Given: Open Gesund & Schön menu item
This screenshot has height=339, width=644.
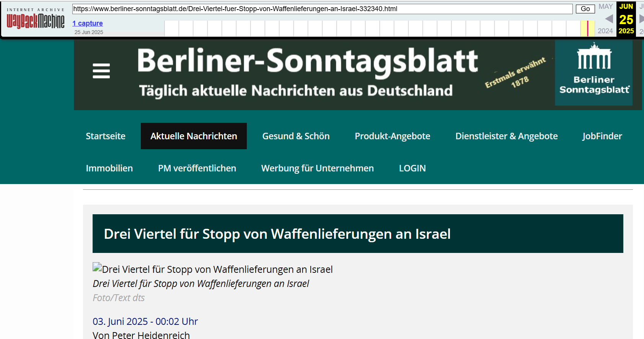Looking at the screenshot, I should click(296, 136).
